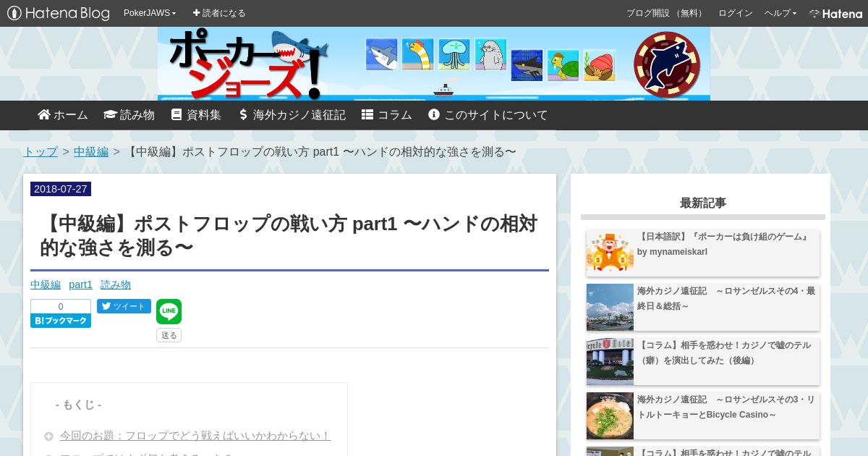Click the hermit crab character icon
Viewport: 868px width, 456px height.
tap(599, 65)
